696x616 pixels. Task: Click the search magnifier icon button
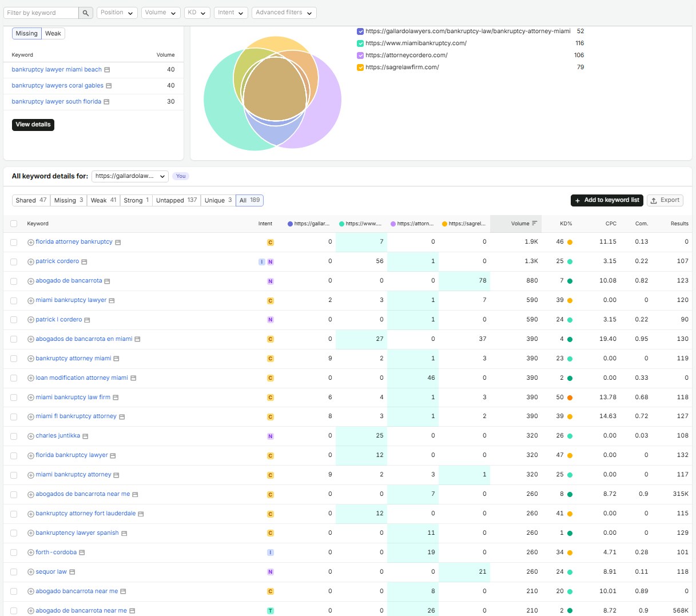(86, 13)
